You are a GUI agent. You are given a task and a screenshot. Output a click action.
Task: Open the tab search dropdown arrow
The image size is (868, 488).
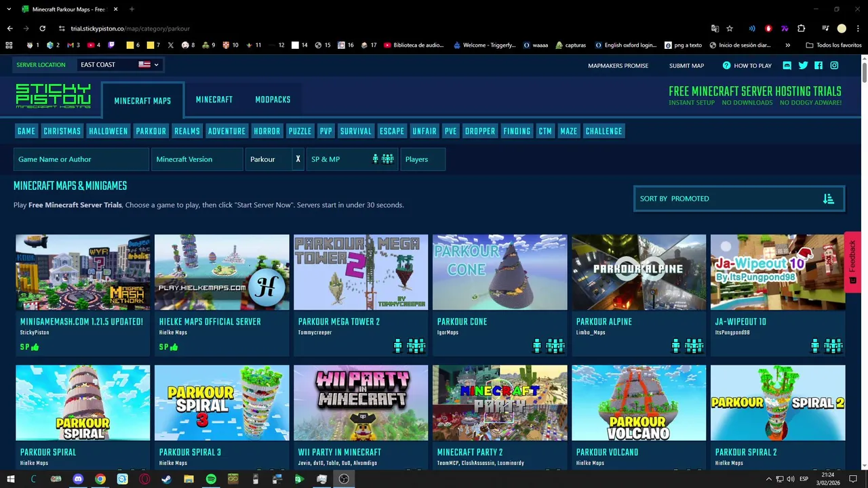[9, 9]
